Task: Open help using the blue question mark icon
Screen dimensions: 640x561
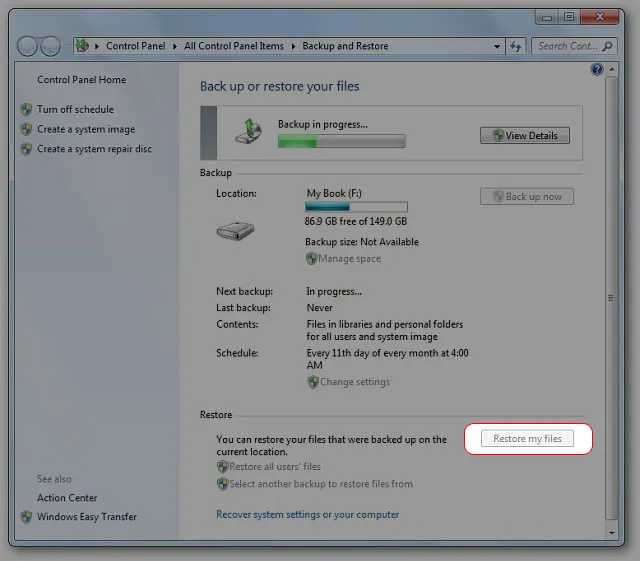Action: click(597, 69)
